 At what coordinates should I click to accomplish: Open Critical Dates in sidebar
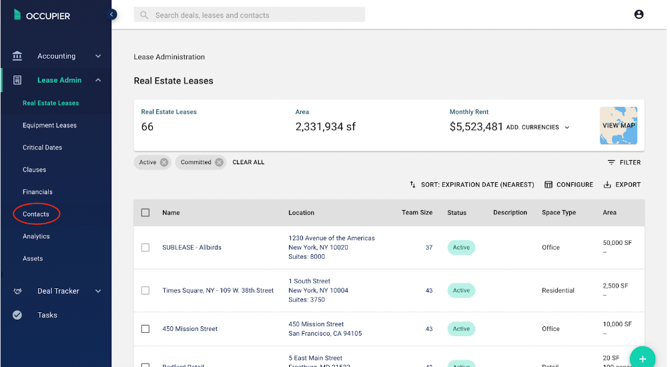pyautogui.click(x=42, y=147)
